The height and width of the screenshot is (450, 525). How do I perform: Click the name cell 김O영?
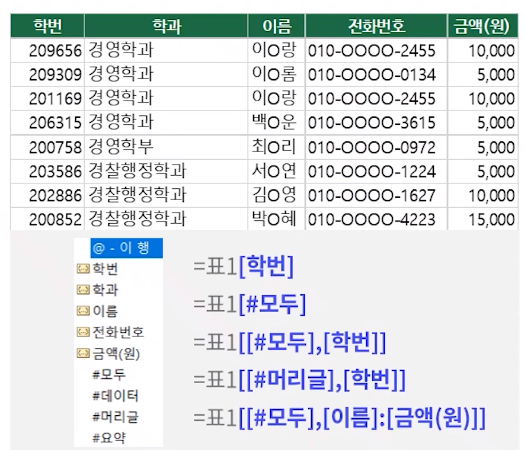tap(277, 196)
